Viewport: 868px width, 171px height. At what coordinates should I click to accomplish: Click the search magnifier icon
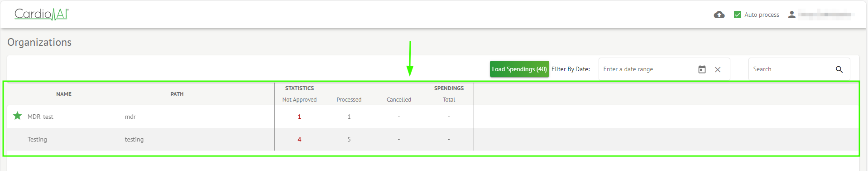pyautogui.click(x=839, y=69)
